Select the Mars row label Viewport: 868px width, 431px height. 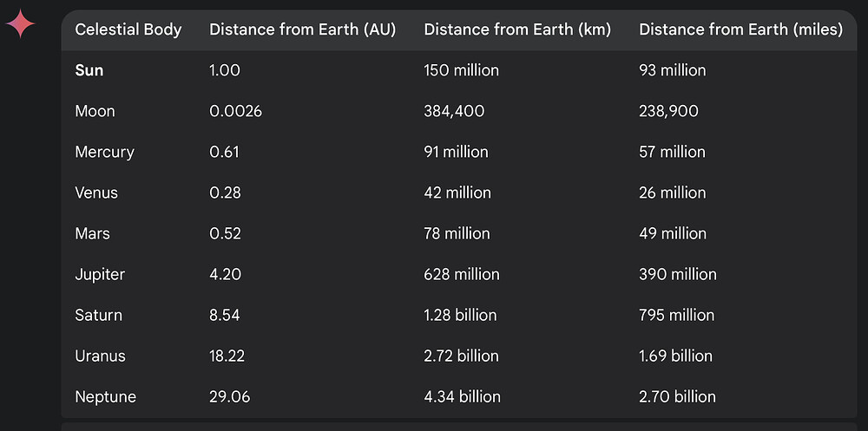(x=93, y=233)
